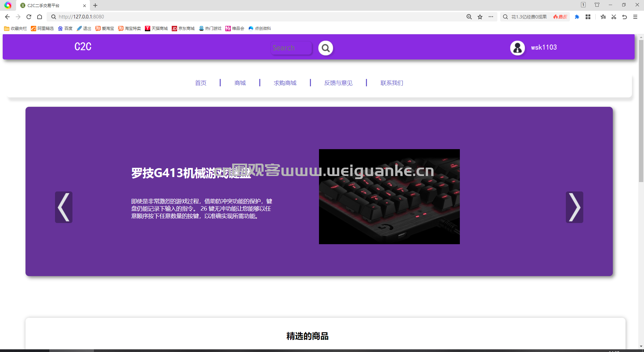Click the undo restore-tab icon
The image size is (644, 352).
click(x=625, y=17)
